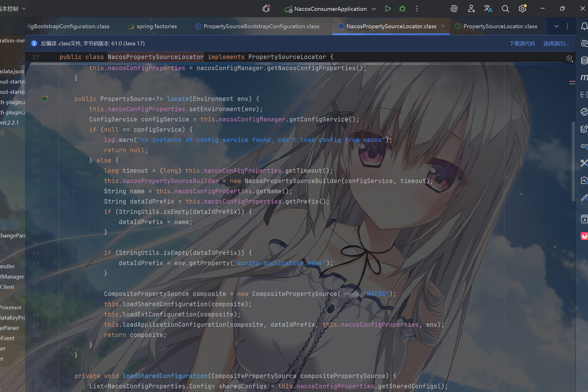The image size is (588, 392).
Task: Select adata.json in the project tree
Action: point(12,71)
